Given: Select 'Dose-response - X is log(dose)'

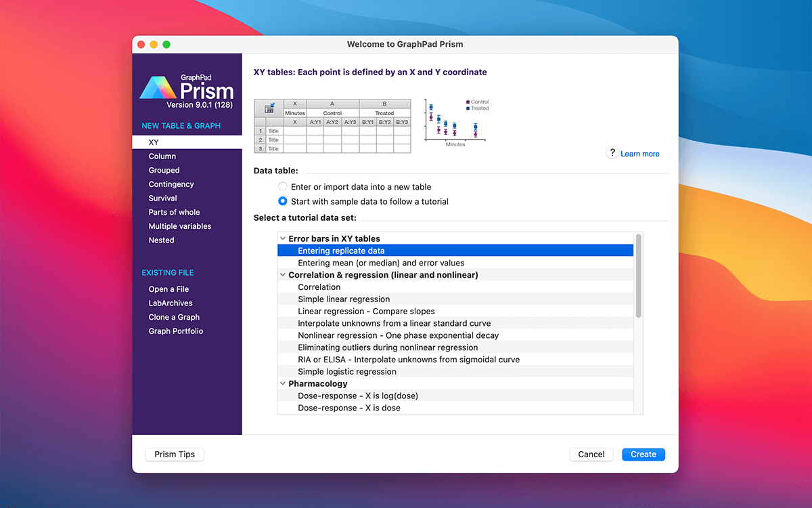Looking at the screenshot, I should [455, 396].
